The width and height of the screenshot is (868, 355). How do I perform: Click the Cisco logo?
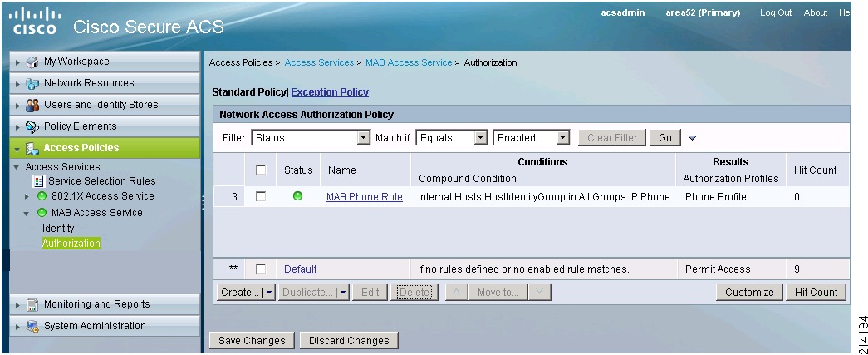pyautogui.click(x=36, y=21)
